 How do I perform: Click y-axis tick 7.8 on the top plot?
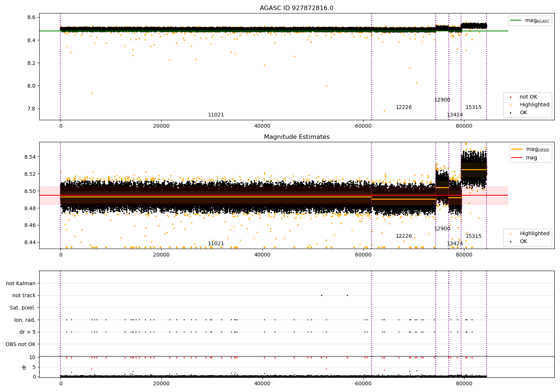[31, 109]
